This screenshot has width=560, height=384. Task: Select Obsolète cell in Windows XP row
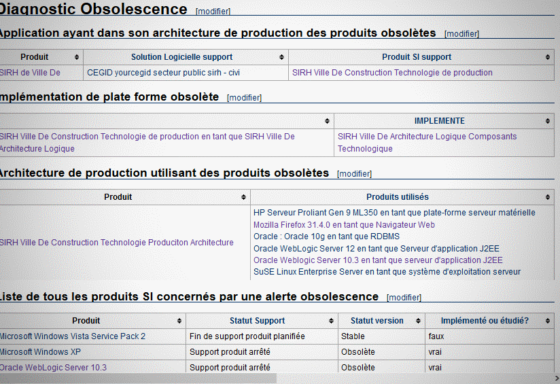click(381, 352)
